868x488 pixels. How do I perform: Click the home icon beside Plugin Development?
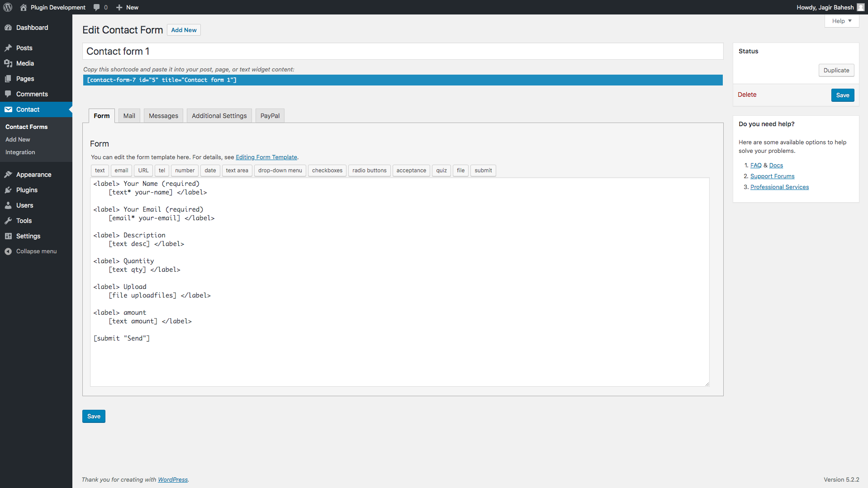pos(24,7)
